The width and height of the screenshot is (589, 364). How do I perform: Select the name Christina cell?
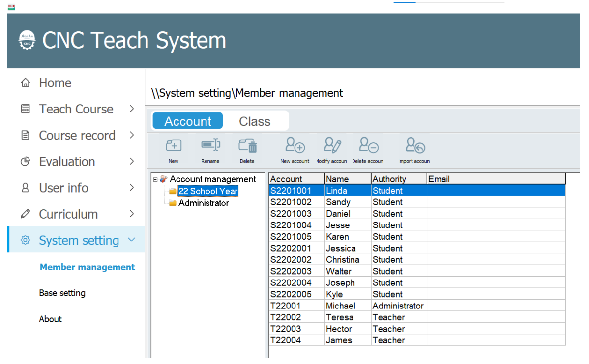click(x=348, y=260)
